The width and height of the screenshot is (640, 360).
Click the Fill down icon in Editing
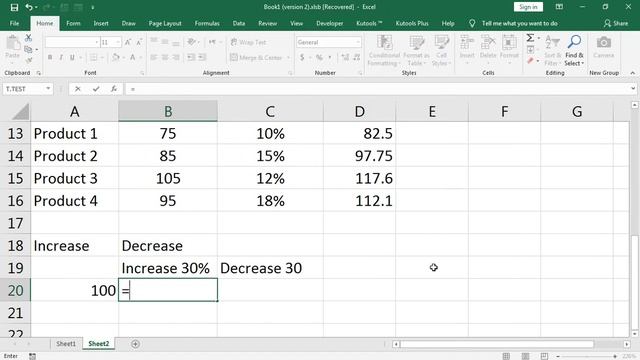tap(530, 49)
